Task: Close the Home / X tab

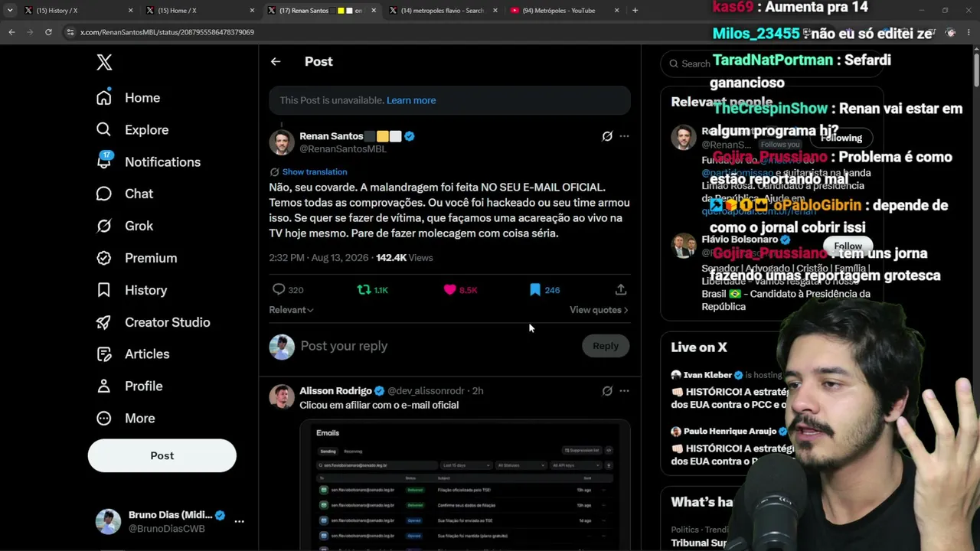Action: (x=252, y=11)
